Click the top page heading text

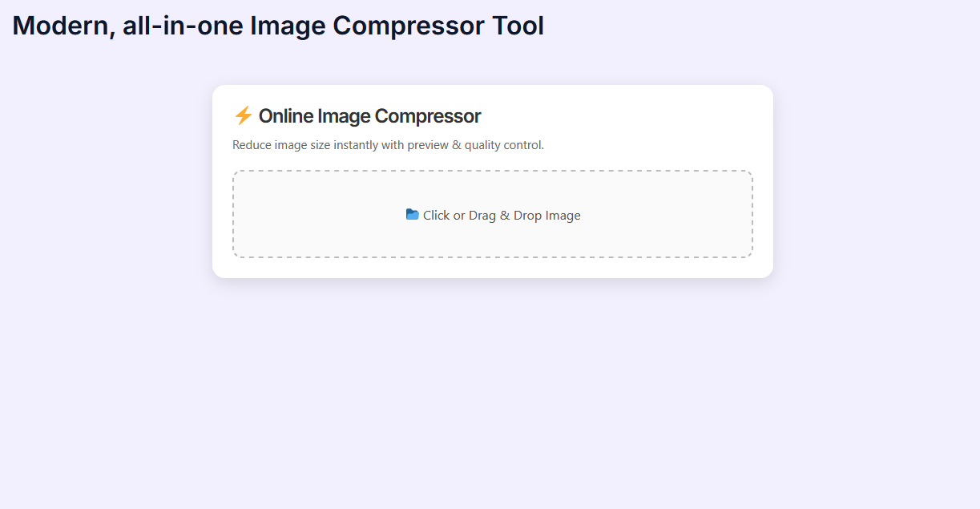[278, 26]
